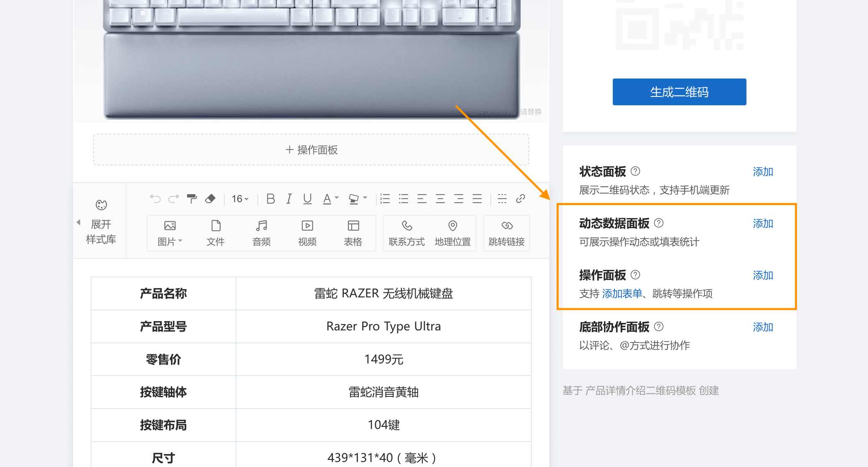The width and height of the screenshot is (868, 467).
Task: Click the 生成二维码 button
Action: pyautogui.click(x=679, y=92)
